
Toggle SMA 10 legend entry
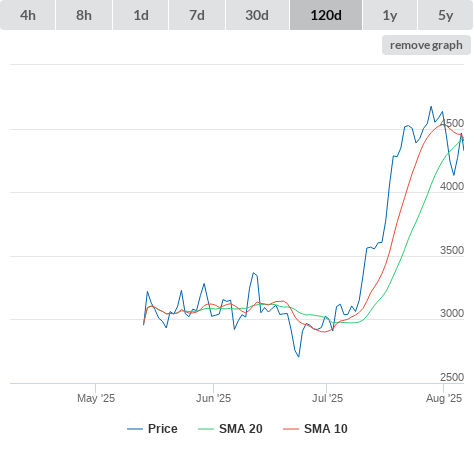point(315,429)
